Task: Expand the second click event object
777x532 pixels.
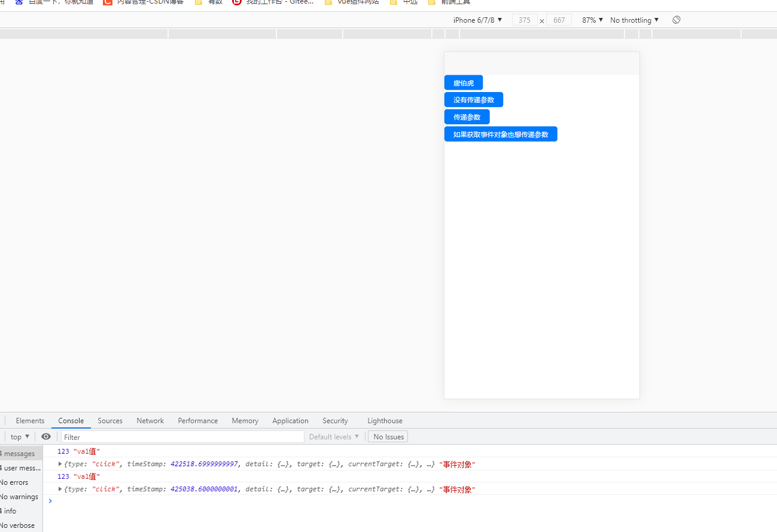Action: pyautogui.click(x=60, y=489)
